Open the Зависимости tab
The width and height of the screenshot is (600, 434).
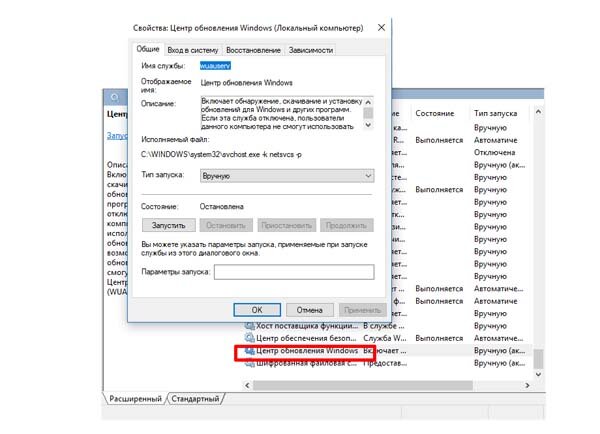pos(310,50)
